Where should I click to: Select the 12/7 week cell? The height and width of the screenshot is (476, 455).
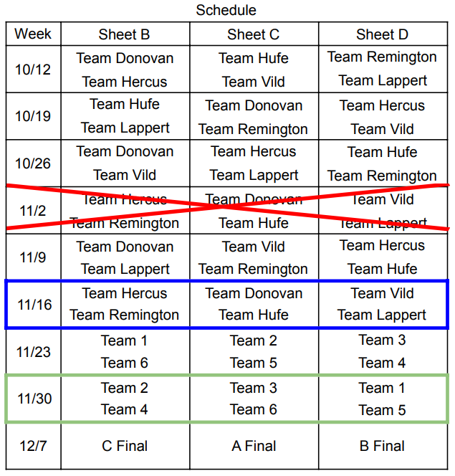click(33, 446)
